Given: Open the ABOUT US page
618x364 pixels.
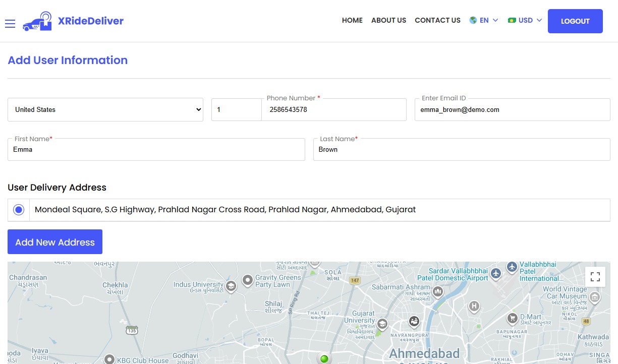Looking at the screenshot, I should [388, 20].
